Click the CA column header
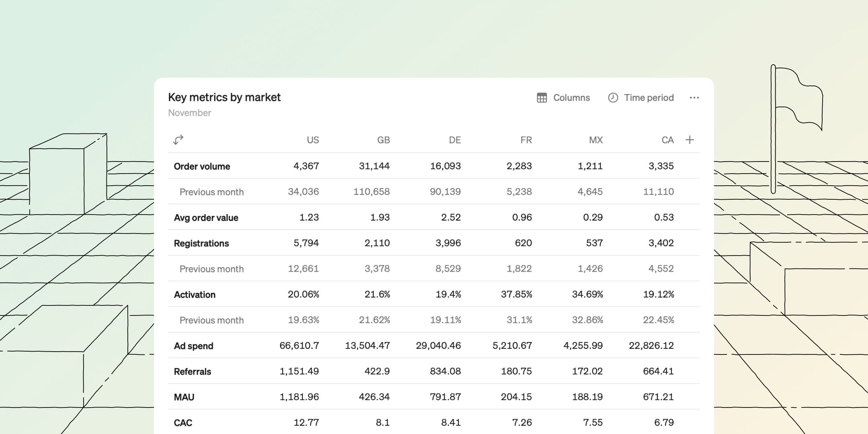This screenshot has width=868, height=434. click(667, 140)
